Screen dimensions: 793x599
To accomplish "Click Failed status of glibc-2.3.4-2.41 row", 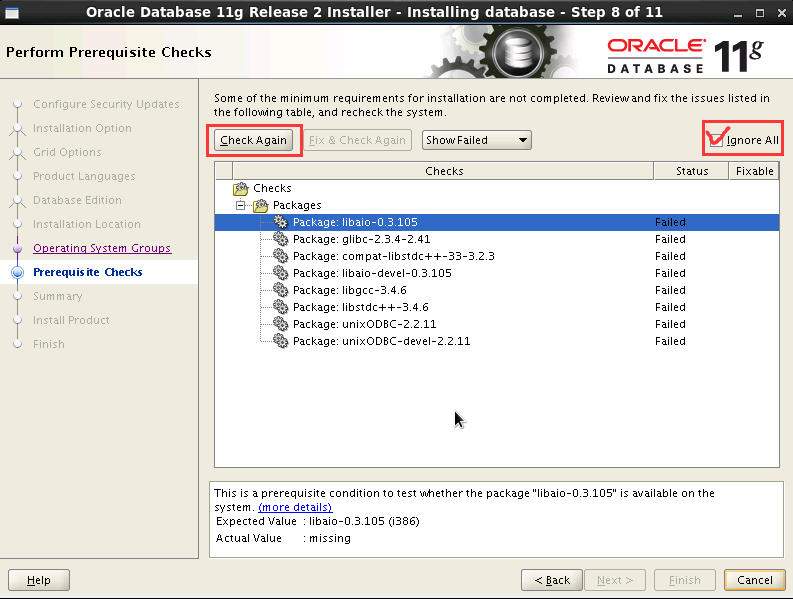I will [670, 239].
